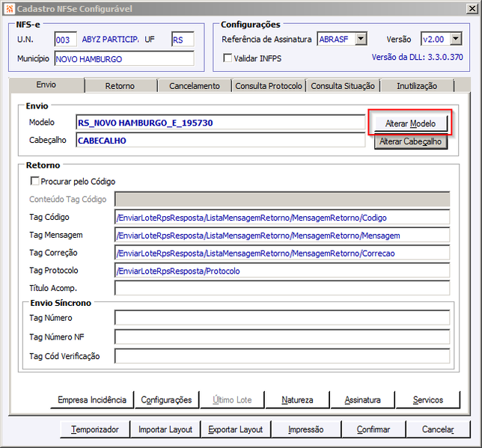Open Empresa Incidência settings
482x448 pixels.
92,399
